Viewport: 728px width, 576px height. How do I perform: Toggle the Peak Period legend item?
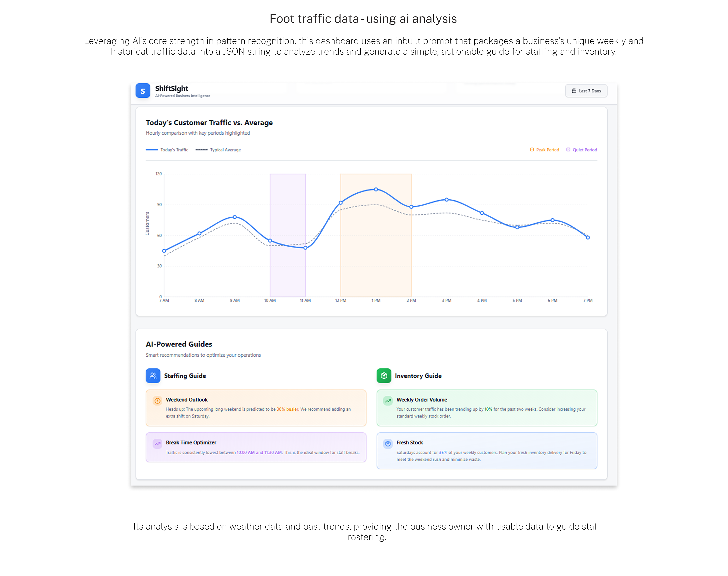544,150
